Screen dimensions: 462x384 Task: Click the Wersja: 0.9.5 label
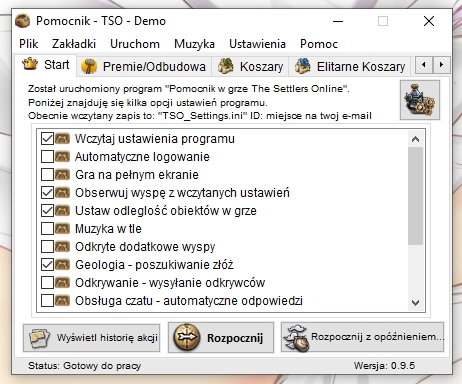coord(384,366)
